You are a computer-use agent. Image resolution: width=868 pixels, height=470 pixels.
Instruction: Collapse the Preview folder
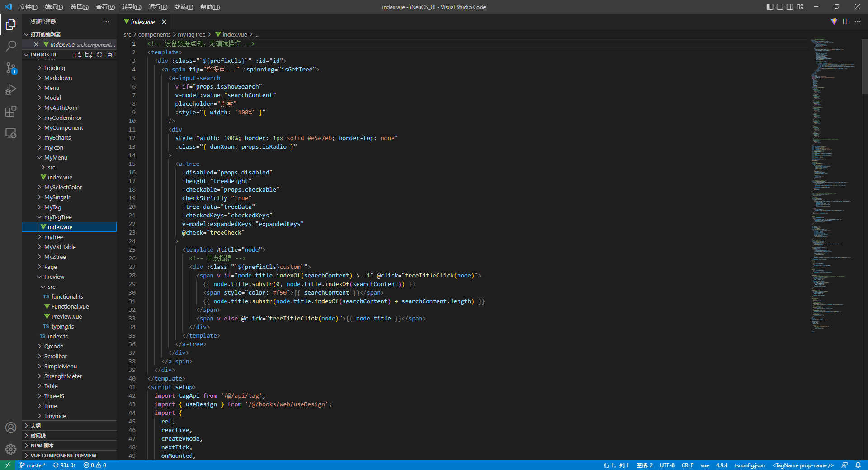[x=69, y=277]
